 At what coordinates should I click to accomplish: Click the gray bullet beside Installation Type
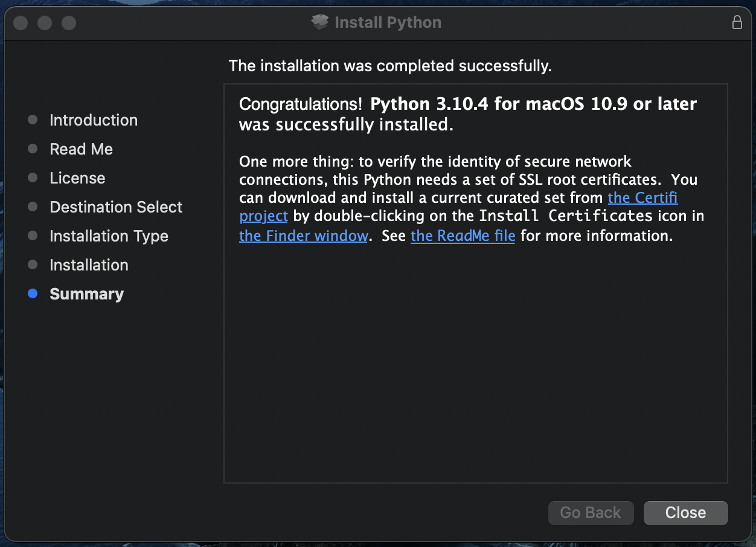pos(33,236)
